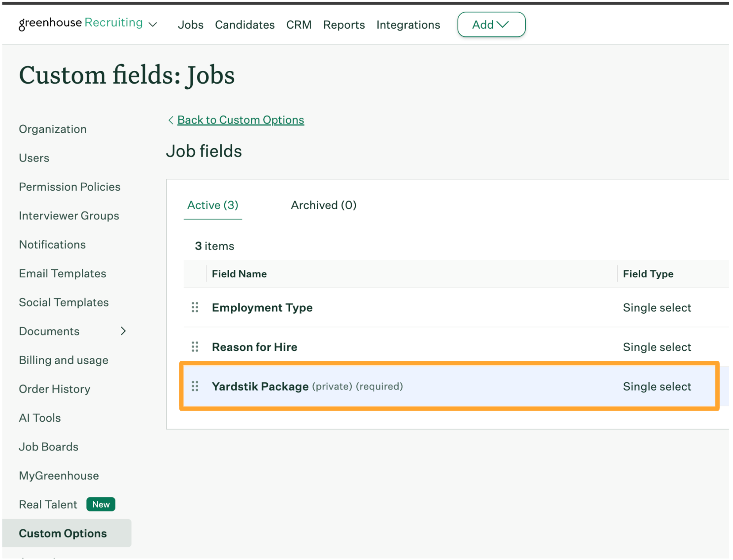Grab the drag handle for Employment Type
This screenshot has height=560, width=733.
pos(195,308)
